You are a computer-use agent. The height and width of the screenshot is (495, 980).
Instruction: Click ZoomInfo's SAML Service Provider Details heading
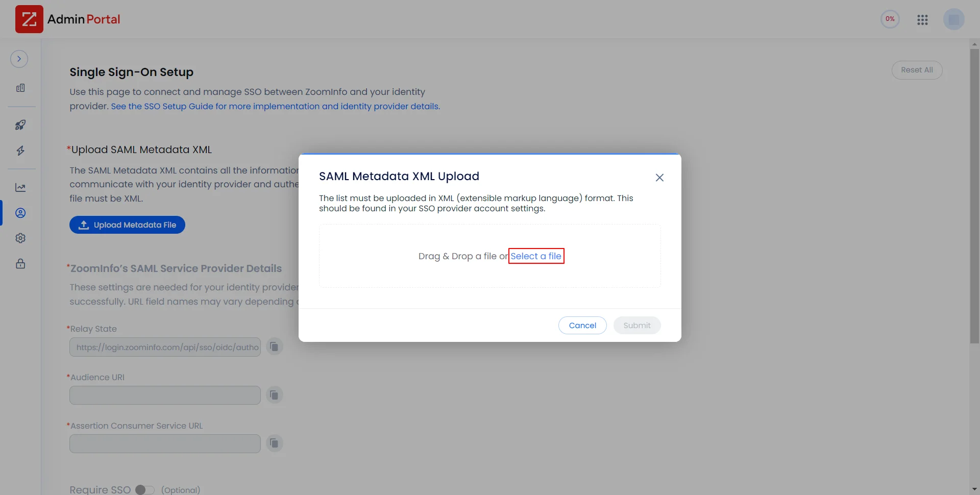176,268
